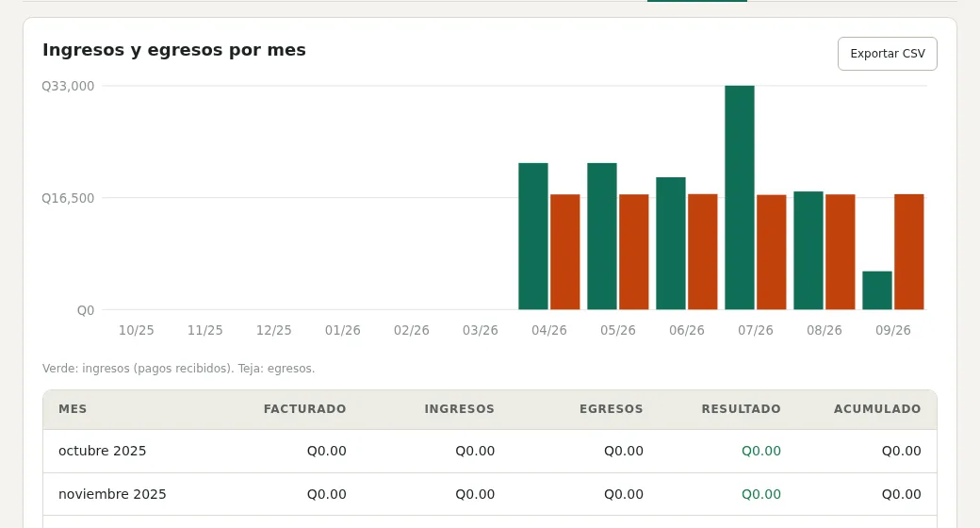980x528 pixels.
Task: Select the short green ingresos bar for 09/26
Action: click(877, 290)
